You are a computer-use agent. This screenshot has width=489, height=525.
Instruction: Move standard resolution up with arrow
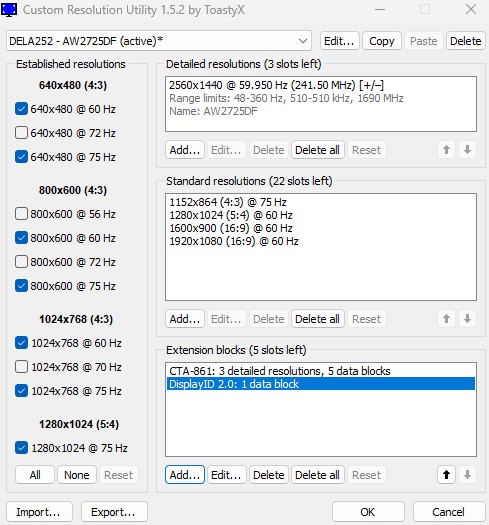pyautogui.click(x=446, y=319)
